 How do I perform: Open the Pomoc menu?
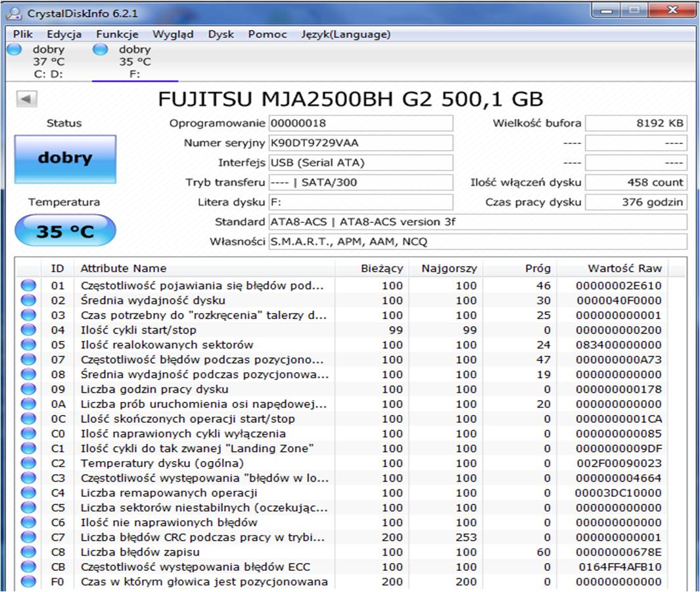[x=268, y=34]
